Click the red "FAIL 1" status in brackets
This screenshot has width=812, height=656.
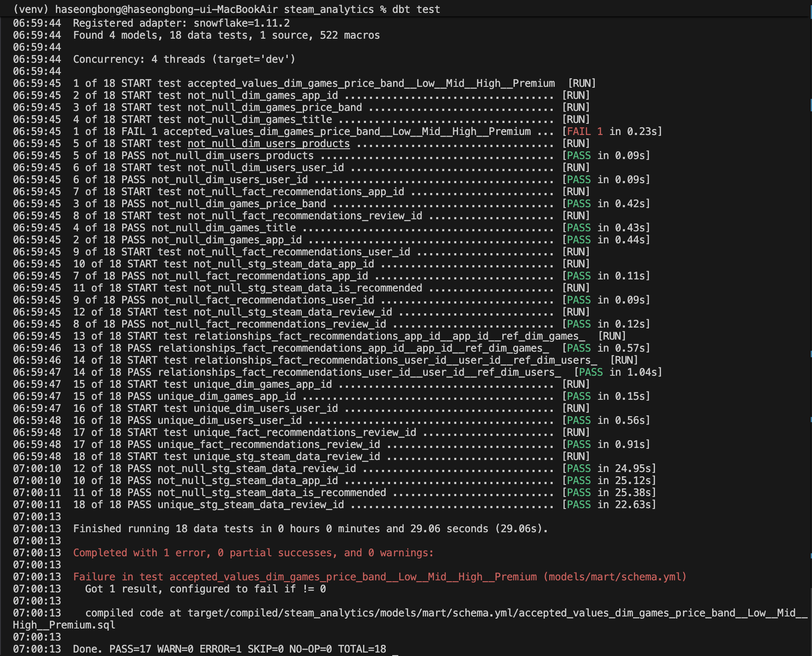585,132
